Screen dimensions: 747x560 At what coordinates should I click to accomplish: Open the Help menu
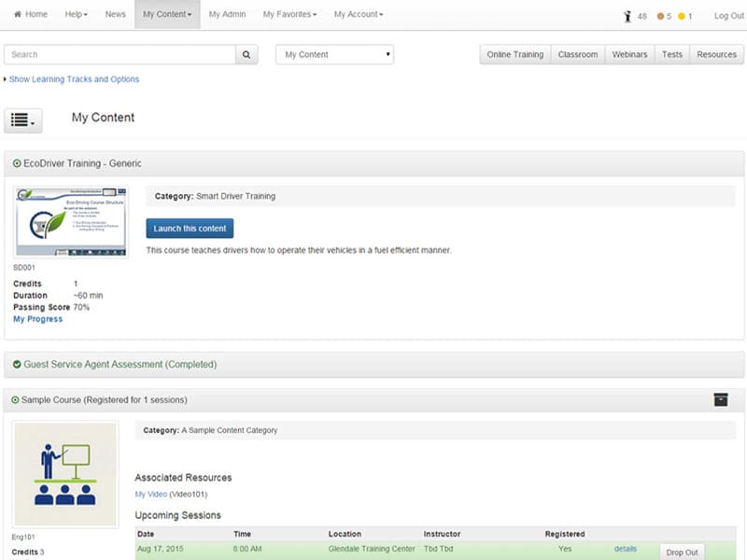73,14
